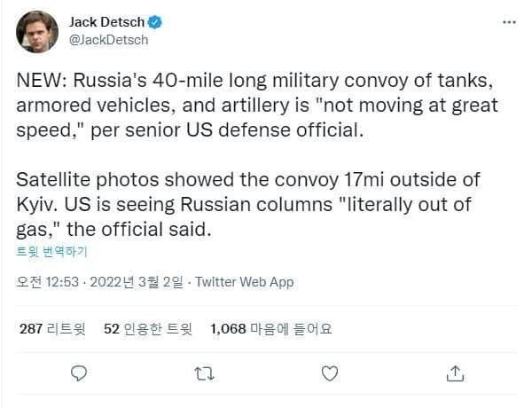Click the 오전 12:53 timestamp
Image resolution: width=532 pixels, height=408 pixels.
point(50,282)
